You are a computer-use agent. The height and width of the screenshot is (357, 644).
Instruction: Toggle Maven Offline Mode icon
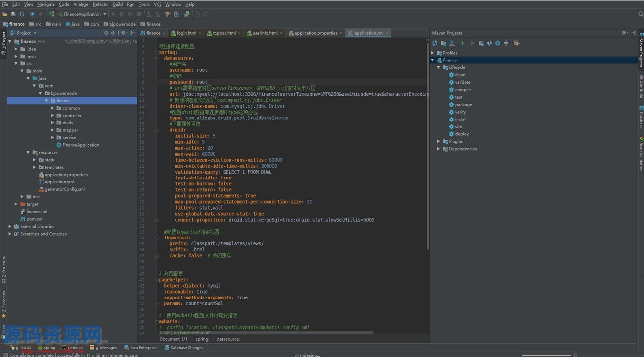pos(489,43)
